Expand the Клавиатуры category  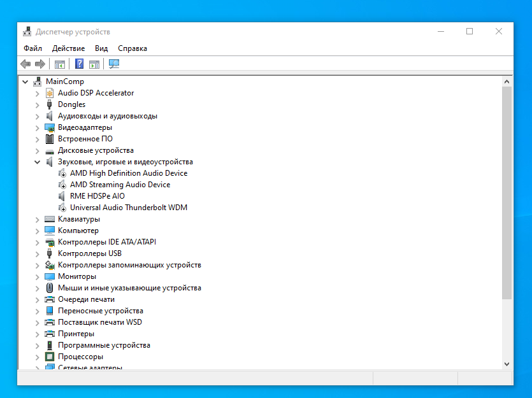pos(38,219)
